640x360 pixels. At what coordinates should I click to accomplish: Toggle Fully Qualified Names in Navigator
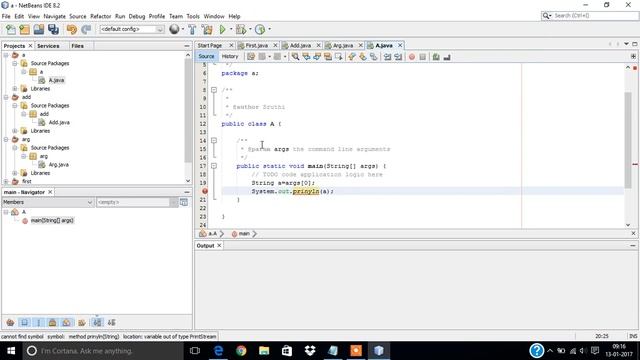click(82, 323)
